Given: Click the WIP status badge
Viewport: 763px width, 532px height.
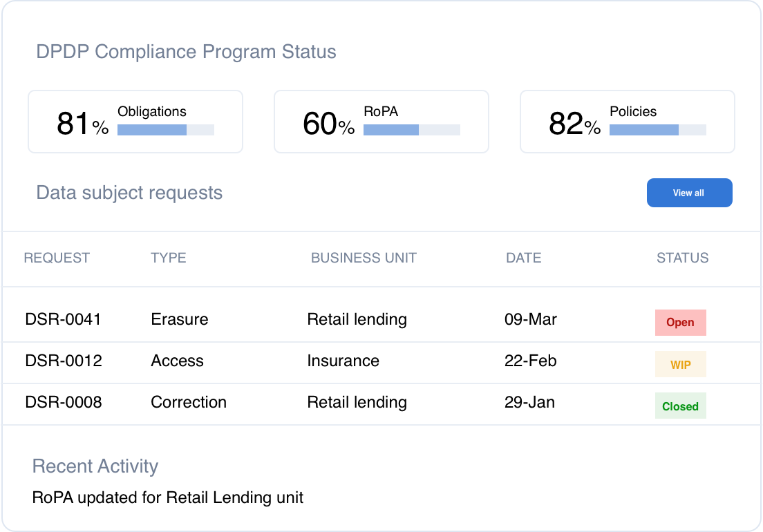Looking at the screenshot, I should tap(680, 364).
